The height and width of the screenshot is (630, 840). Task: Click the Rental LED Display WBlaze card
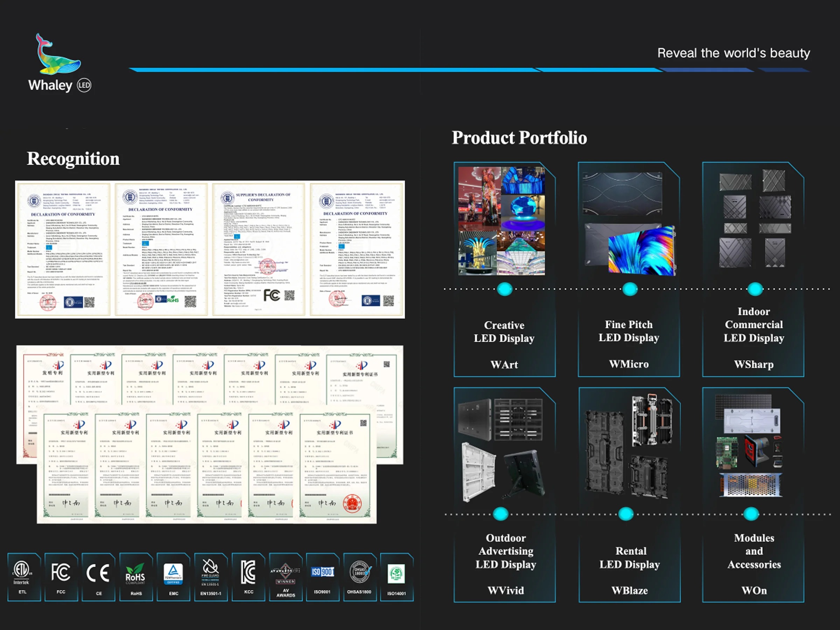(x=629, y=495)
